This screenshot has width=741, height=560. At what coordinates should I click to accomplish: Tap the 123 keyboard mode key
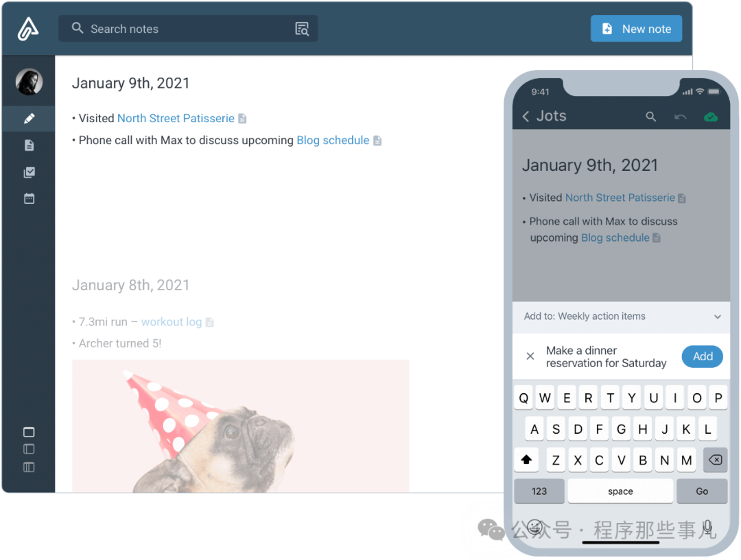click(x=539, y=491)
